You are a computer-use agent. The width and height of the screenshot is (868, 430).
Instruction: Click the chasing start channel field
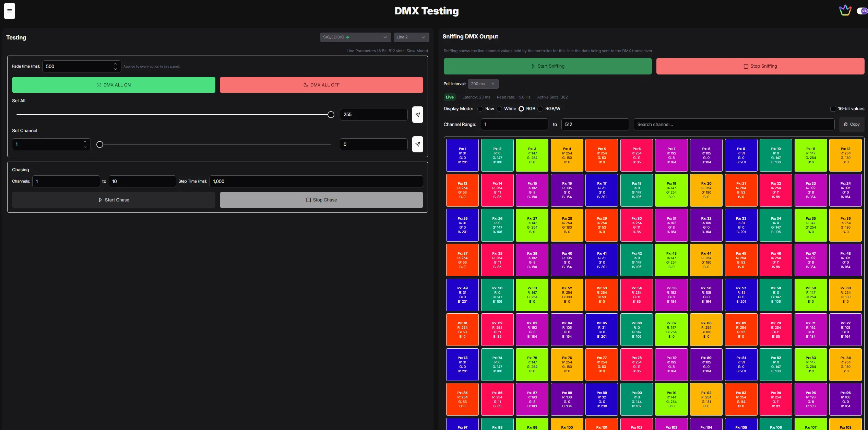(x=66, y=182)
